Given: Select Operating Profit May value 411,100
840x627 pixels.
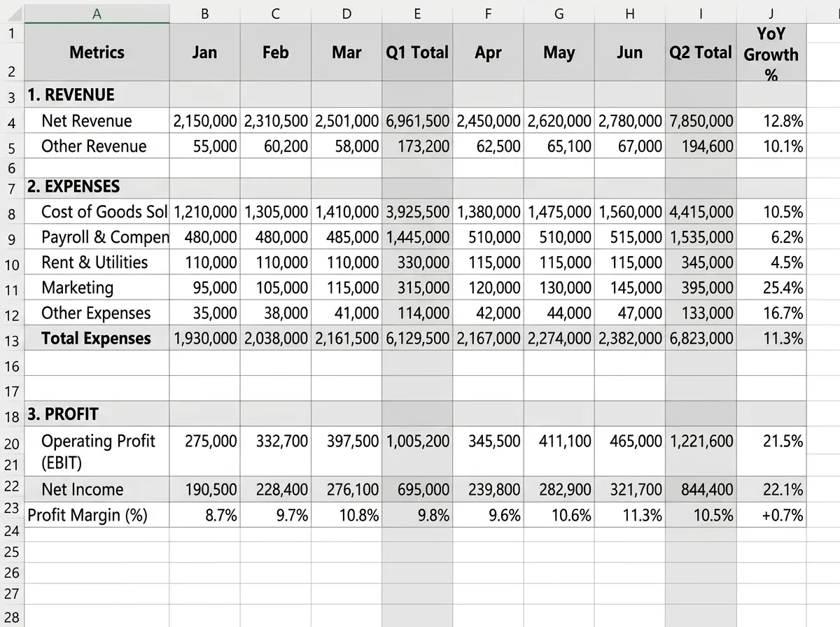Looking at the screenshot, I should click(559, 451).
